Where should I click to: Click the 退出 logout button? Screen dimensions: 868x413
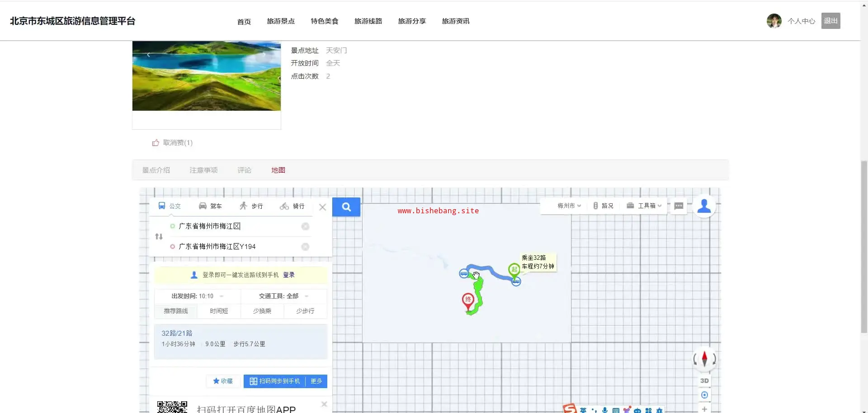(830, 21)
